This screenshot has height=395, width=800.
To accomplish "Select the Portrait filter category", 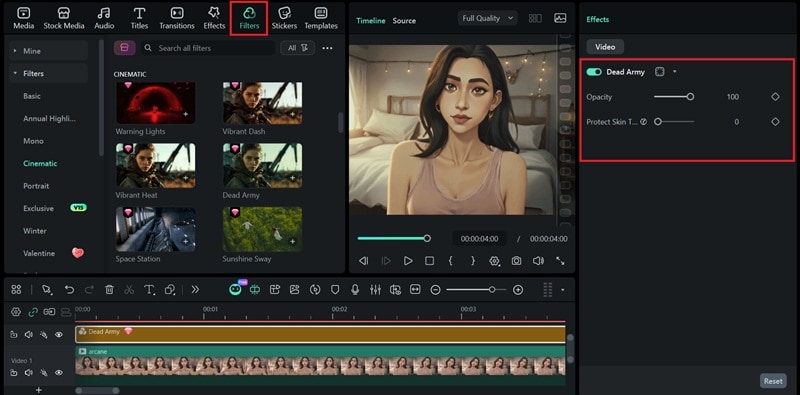I will 36,186.
